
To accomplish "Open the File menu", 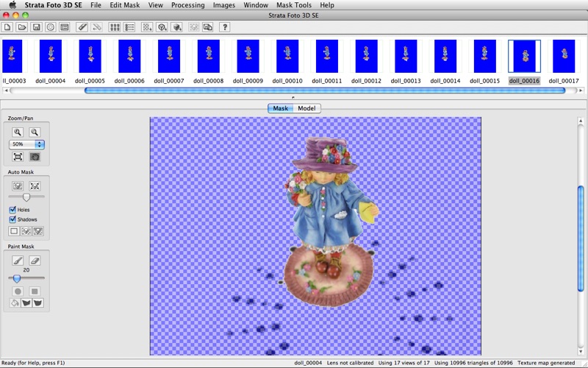I will 96,5.
